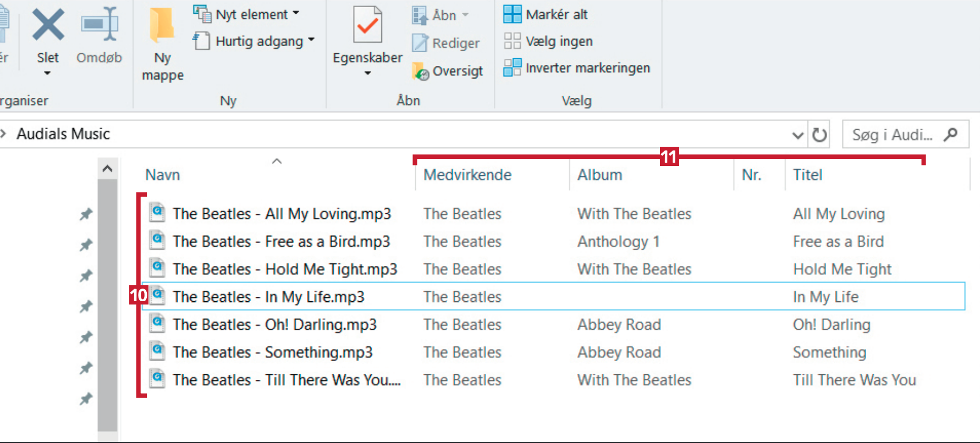
Task: Click the Søg i Audials search field
Action: pyautogui.click(x=892, y=135)
